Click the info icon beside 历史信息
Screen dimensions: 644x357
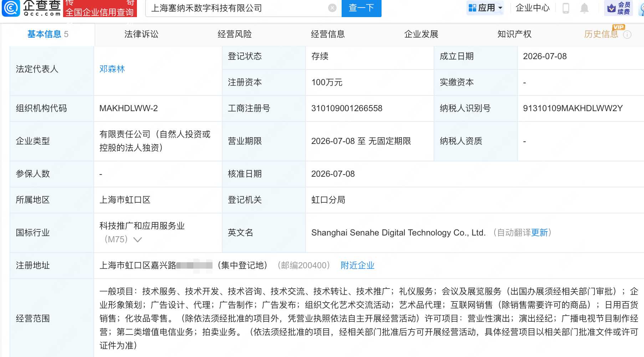coord(627,35)
